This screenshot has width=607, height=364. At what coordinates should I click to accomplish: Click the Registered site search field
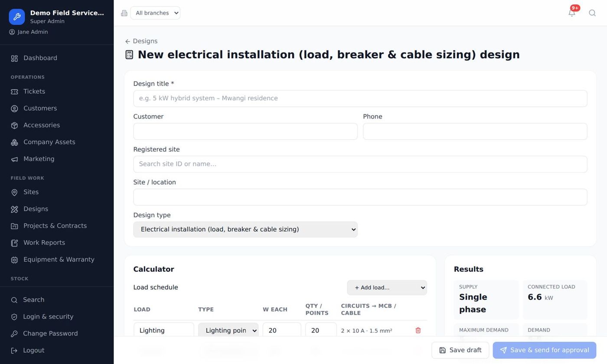point(360,164)
